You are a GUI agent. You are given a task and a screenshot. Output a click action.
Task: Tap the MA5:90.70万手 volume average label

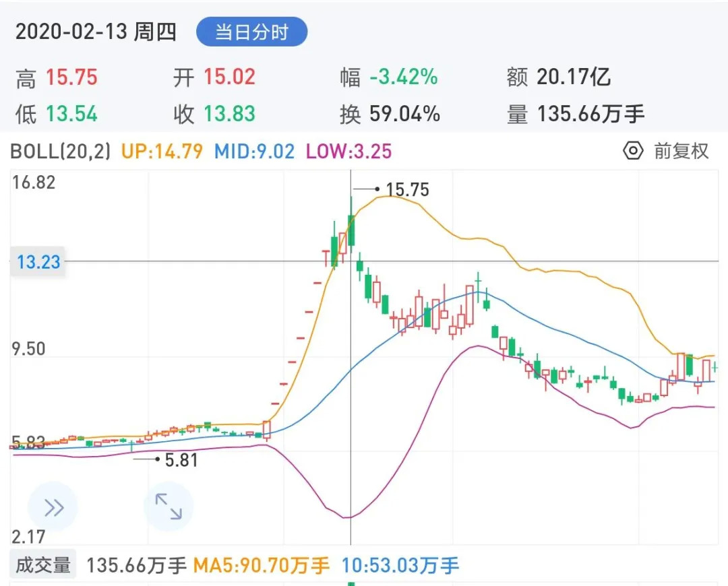click(262, 564)
